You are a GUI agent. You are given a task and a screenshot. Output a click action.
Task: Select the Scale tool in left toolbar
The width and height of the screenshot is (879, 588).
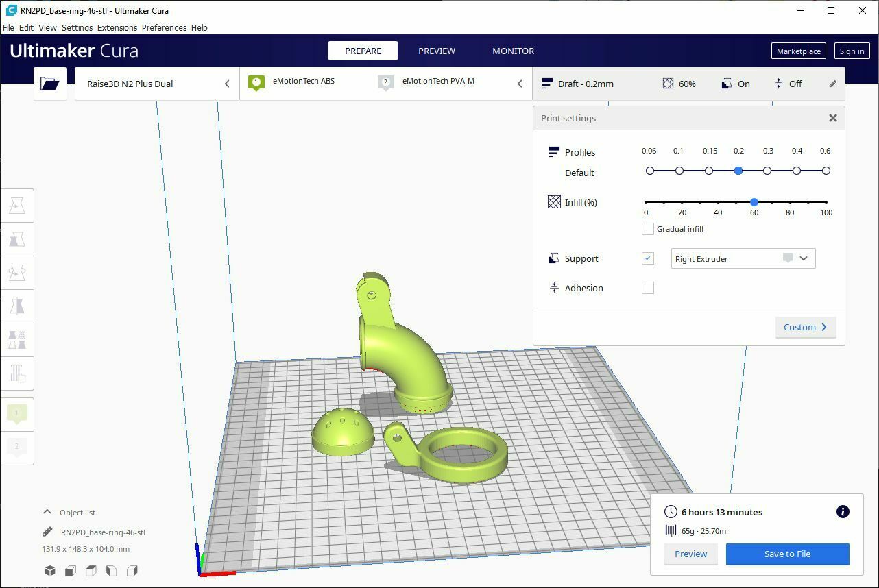tap(17, 239)
